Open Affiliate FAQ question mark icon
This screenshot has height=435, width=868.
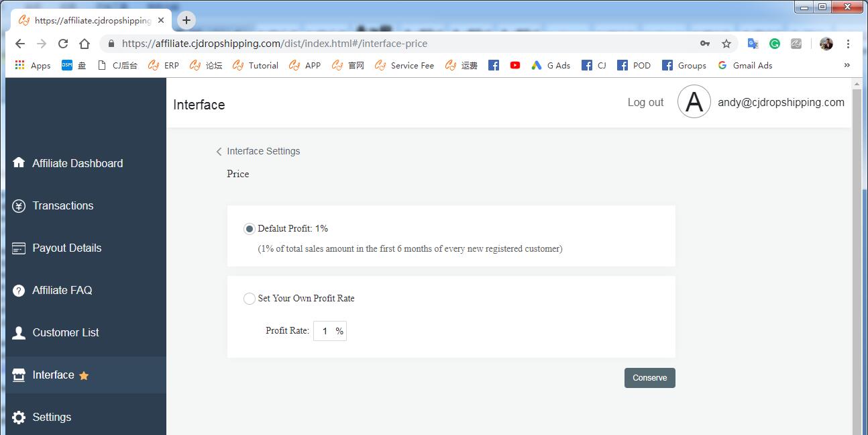(x=19, y=291)
